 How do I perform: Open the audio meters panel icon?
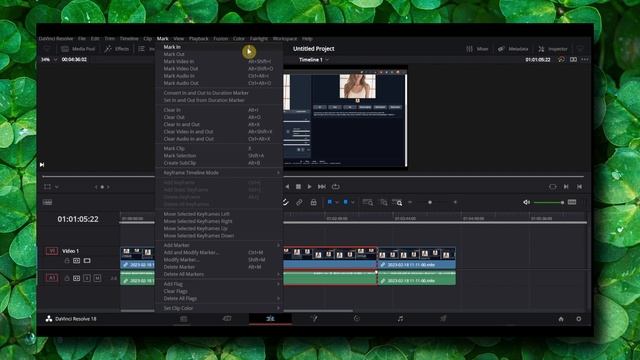pyautogui.click(x=572, y=202)
